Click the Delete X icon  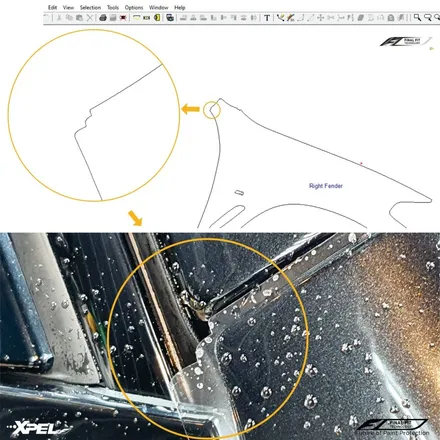coord(90,18)
